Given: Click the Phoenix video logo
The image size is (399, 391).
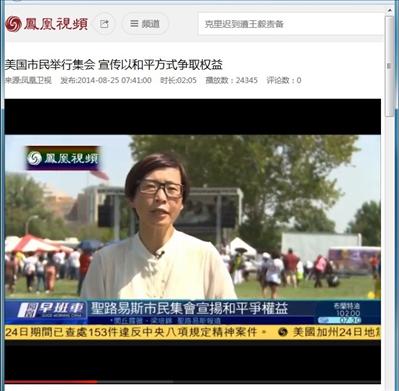Looking at the screenshot, I should (47, 24).
